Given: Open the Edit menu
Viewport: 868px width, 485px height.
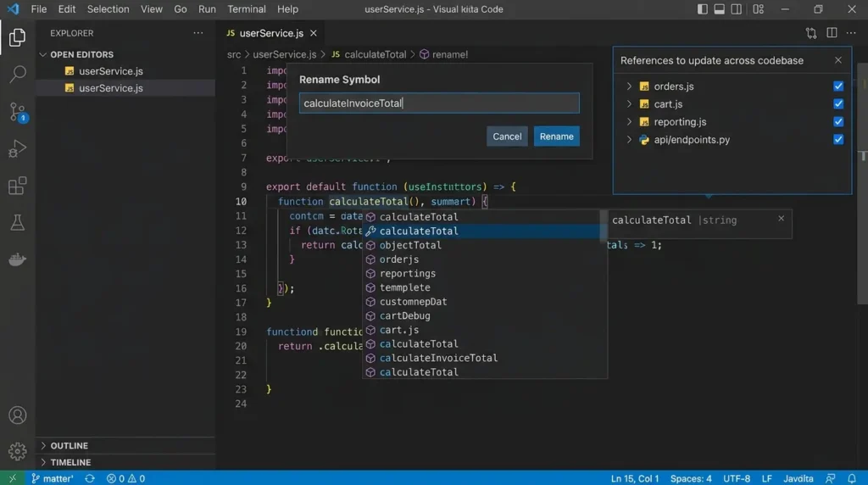Looking at the screenshot, I should 66,9.
